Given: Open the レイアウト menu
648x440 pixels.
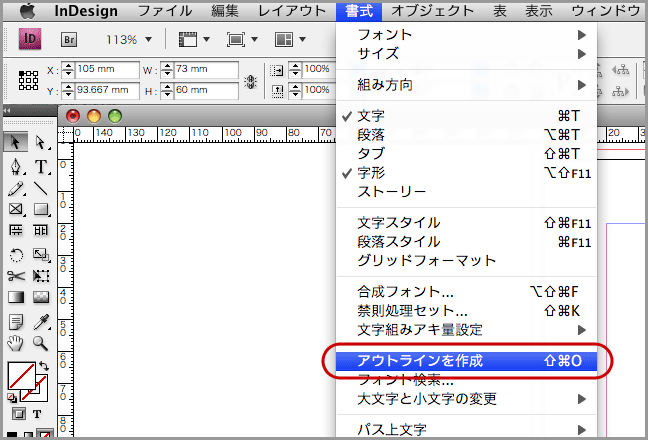Looking at the screenshot, I should [292, 11].
